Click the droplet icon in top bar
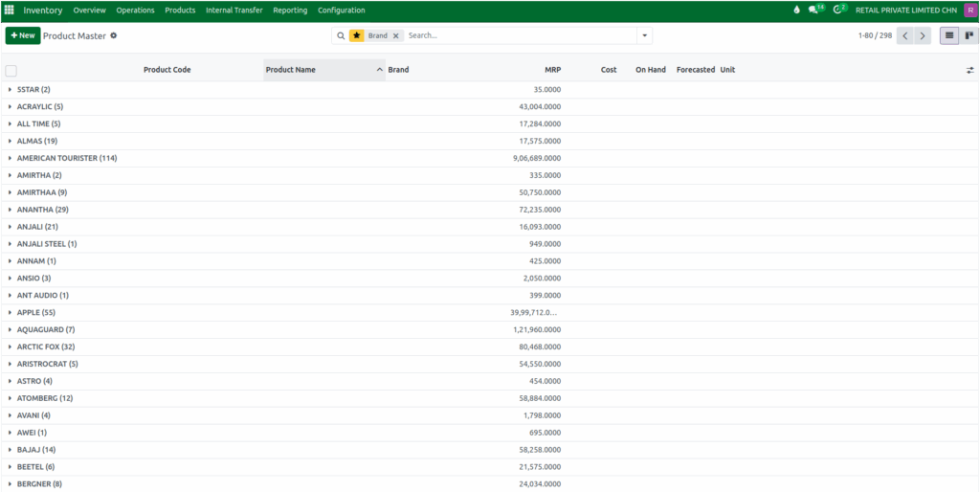 (796, 10)
